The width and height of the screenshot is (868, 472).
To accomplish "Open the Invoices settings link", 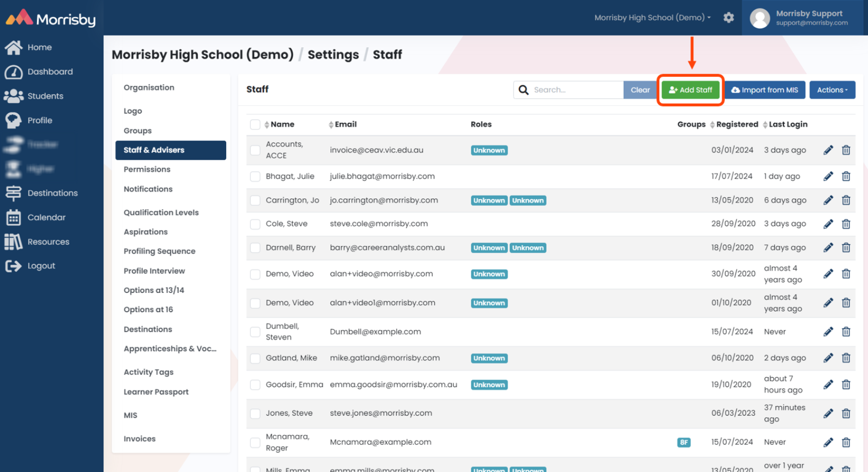I will 139,439.
